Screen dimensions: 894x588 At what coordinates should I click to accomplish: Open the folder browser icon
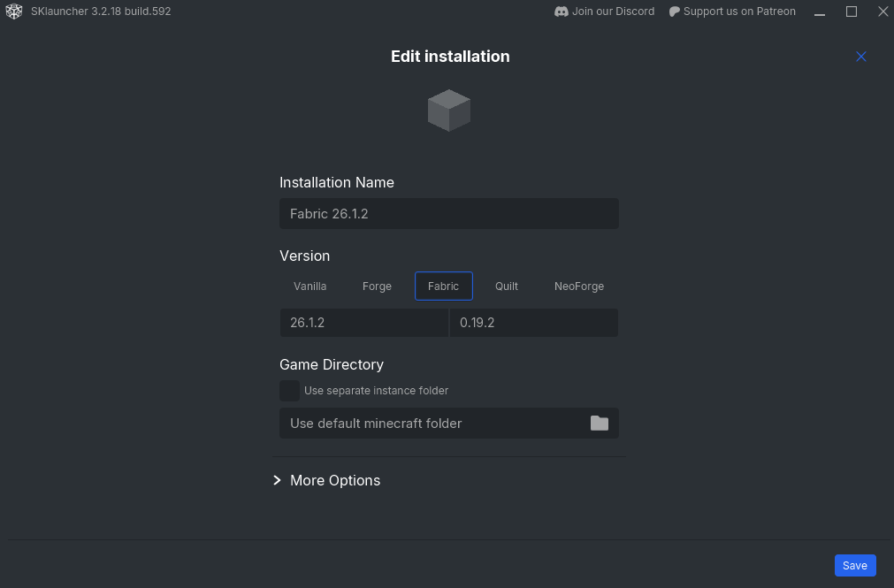tap(600, 423)
